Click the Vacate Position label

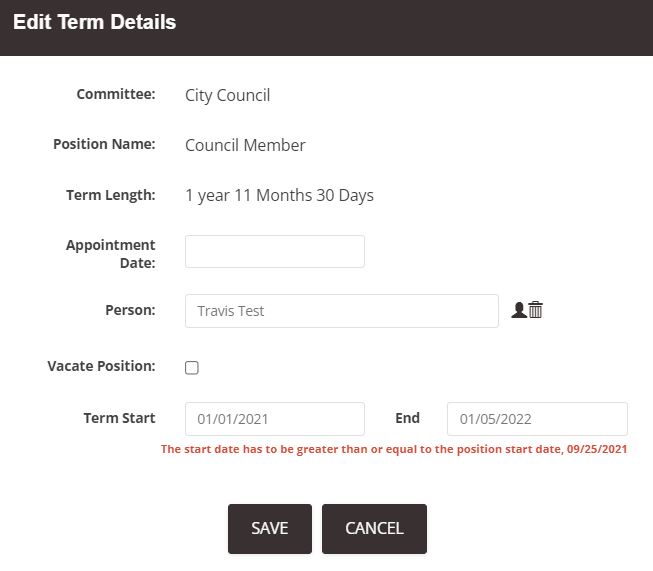[101, 366]
